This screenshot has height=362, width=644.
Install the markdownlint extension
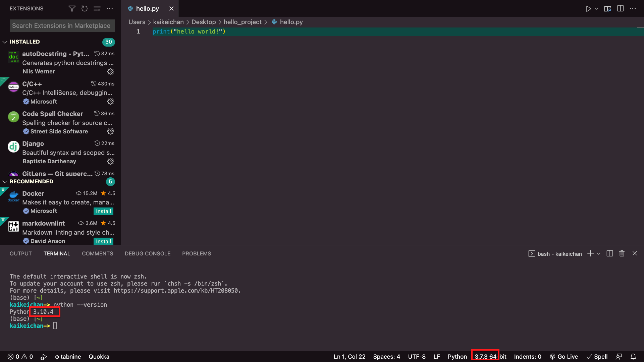click(104, 241)
